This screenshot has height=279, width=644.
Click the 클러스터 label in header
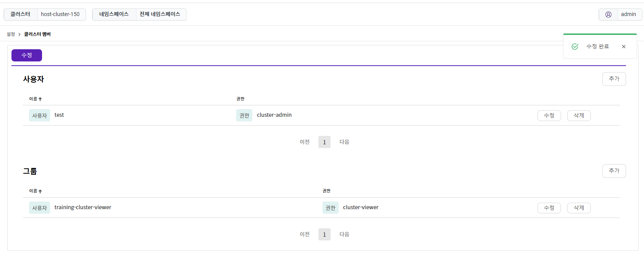[x=20, y=15]
